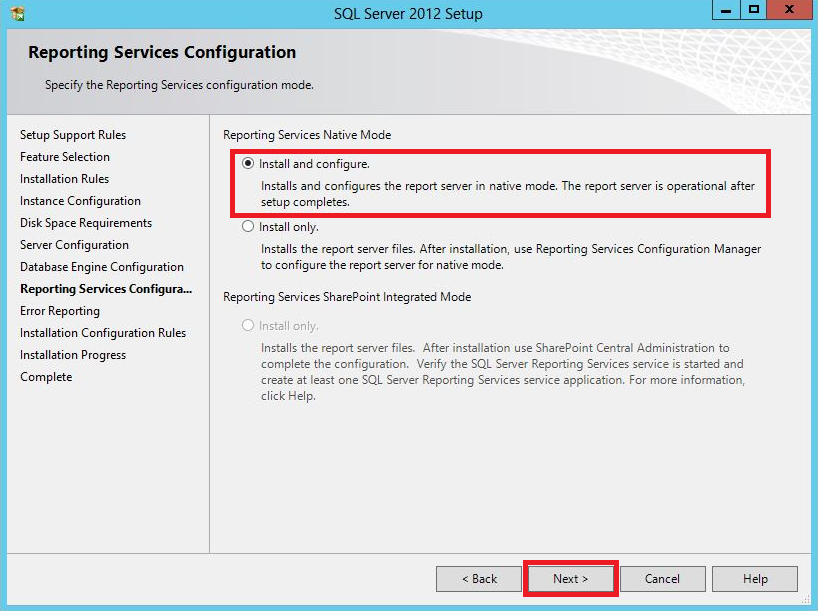Click 'Error Reporting' step
Viewport: 818px width, 611px height.
[x=60, y=311]
